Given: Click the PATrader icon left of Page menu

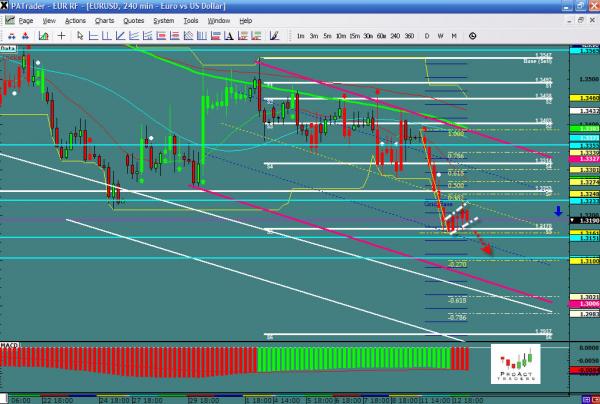Looking at the screenshot, I should pyautogui.click(x=7, y=20).
